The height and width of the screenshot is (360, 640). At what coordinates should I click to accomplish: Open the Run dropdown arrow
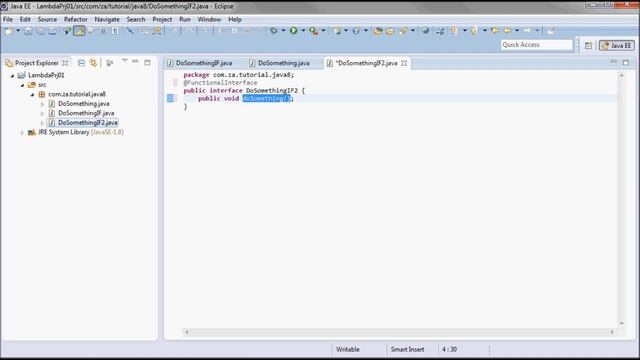[303, 31]
